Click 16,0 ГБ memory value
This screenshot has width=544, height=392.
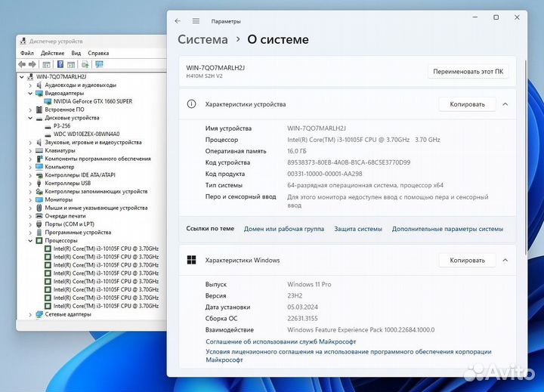point(297,151)
